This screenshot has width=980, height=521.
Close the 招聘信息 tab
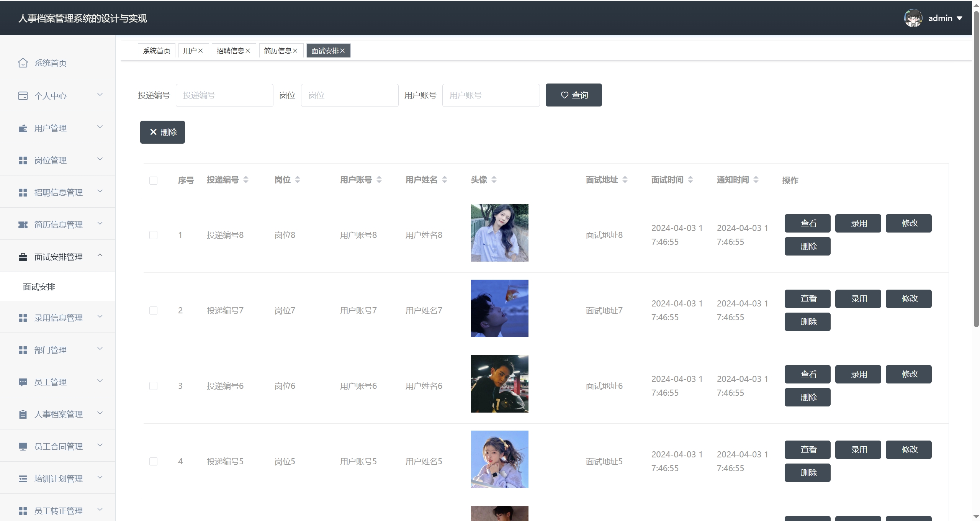(248, 51)
